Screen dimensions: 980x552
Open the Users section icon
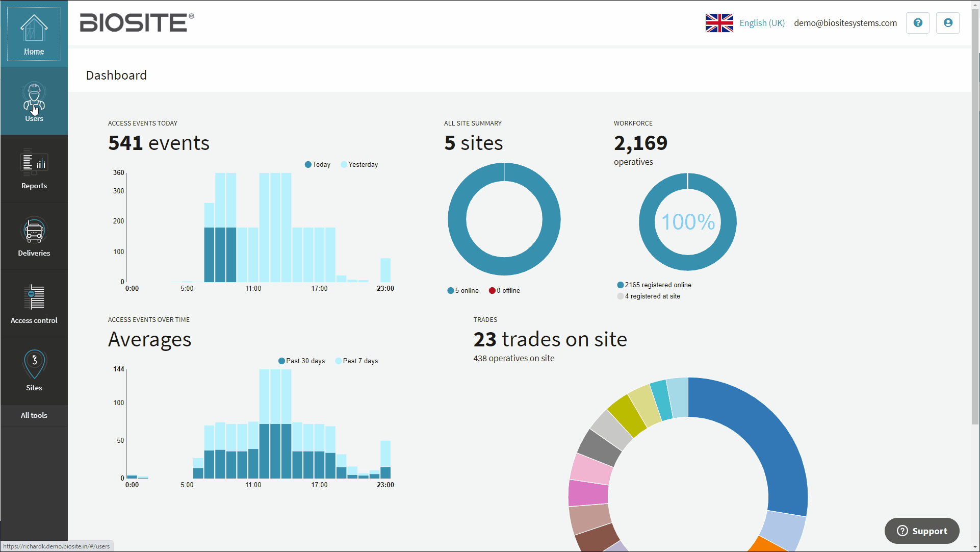[34, 96]
